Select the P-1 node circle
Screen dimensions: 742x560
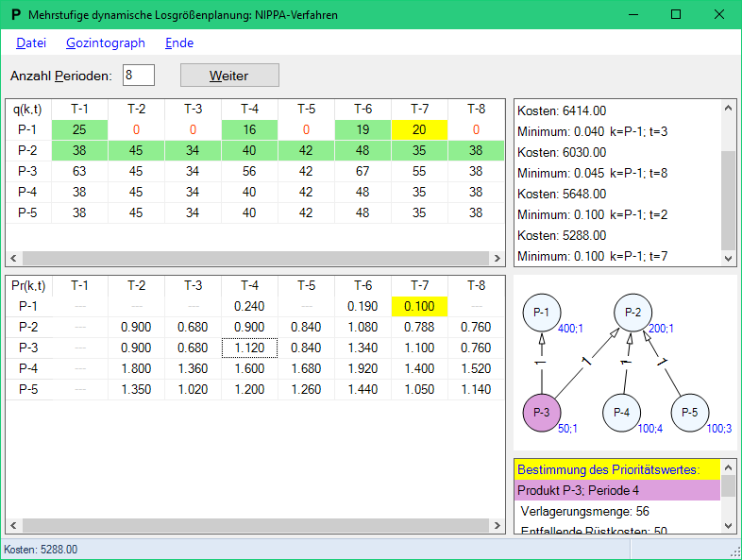click(542, 312)
